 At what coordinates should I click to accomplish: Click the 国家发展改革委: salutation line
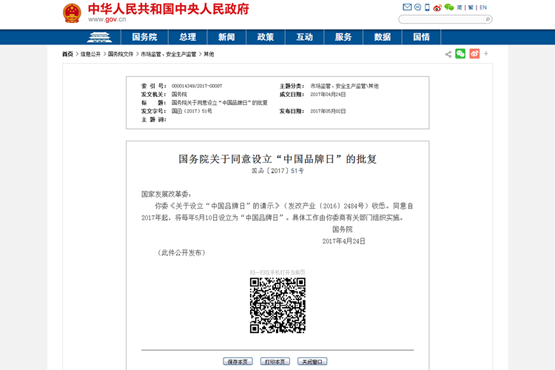pos(166,194)
